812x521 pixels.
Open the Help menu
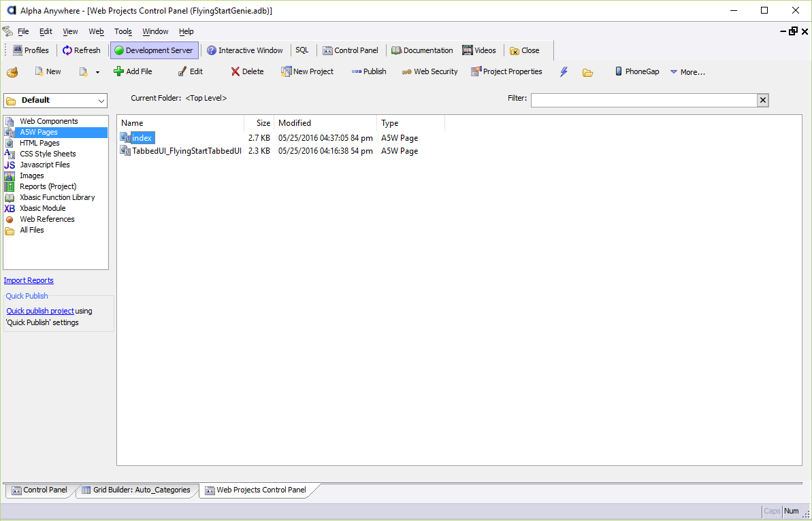[x=186, y=31]
